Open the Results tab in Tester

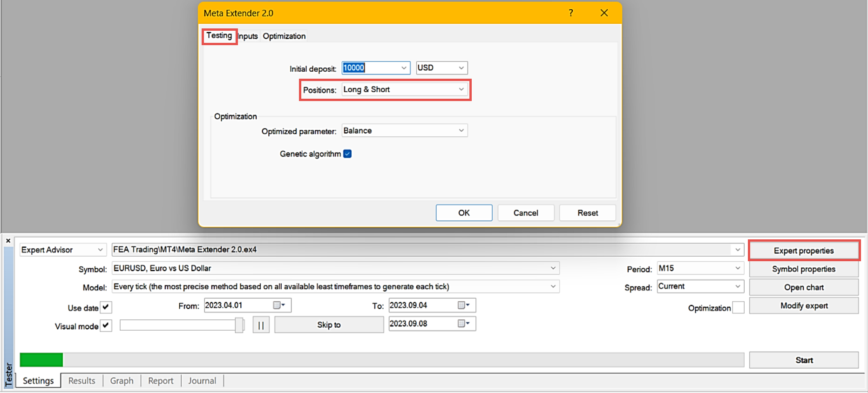82,380
